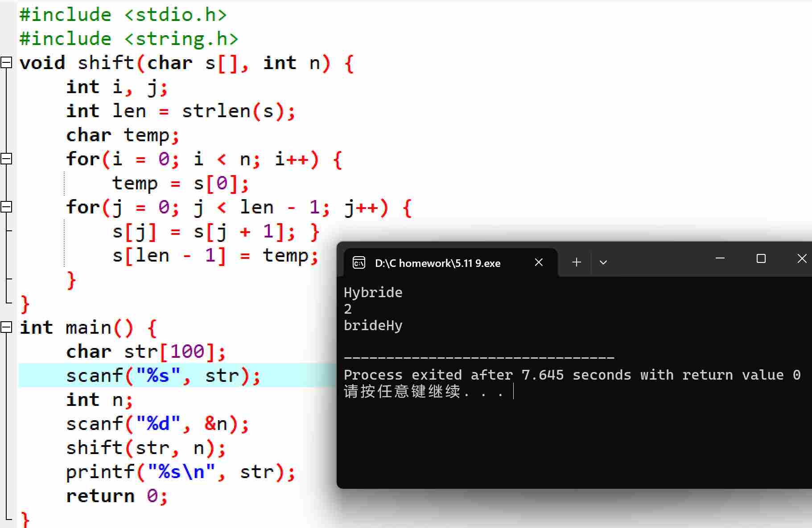Click the 'Hybride' input line in terminal
Screen dimensions: 812x528
[373, 293]
